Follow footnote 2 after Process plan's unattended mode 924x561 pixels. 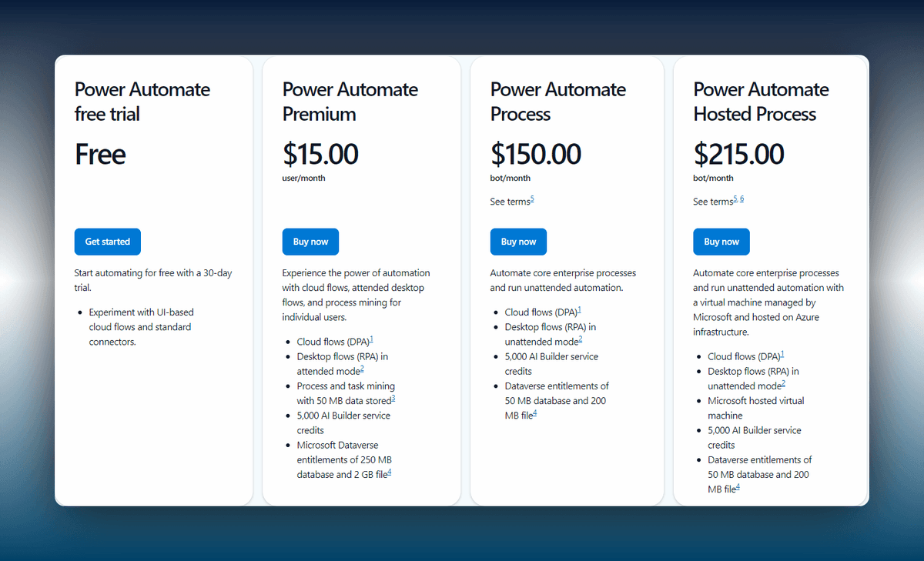point(581,339)
